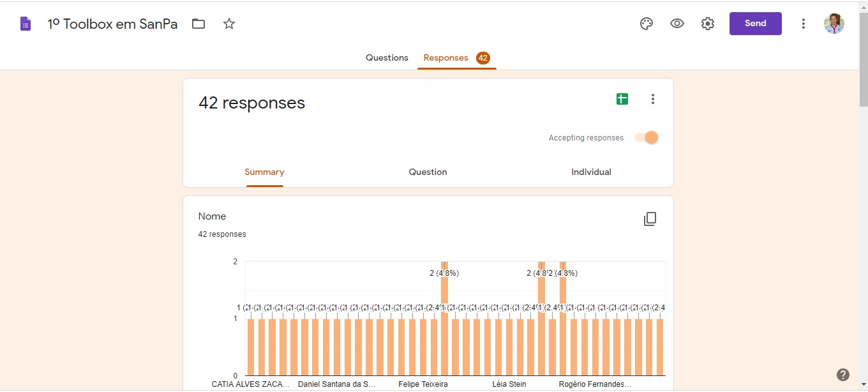Open form settings gear
This screenshot has height=392, width=868.
coord(708,24)
